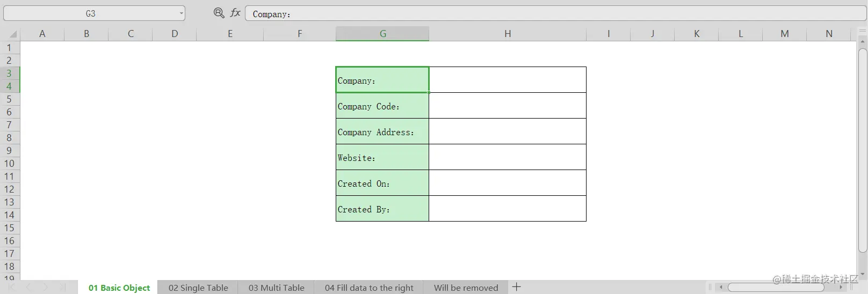Screen dimensions: 868x294
Task: Click the empty value cell next to Website:
Action: click(x=508, y=157)
